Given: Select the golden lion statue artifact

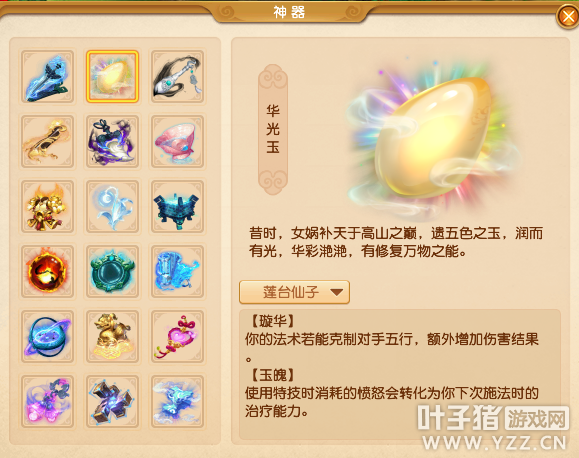Looking at the screenshot, I should click(x=112, y=336).
